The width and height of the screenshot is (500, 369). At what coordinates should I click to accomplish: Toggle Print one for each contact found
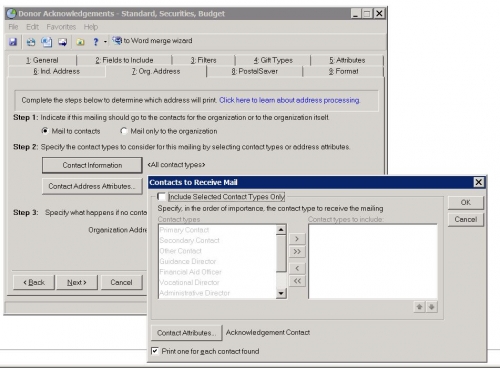pyautogui.click(x=155, y=351)
